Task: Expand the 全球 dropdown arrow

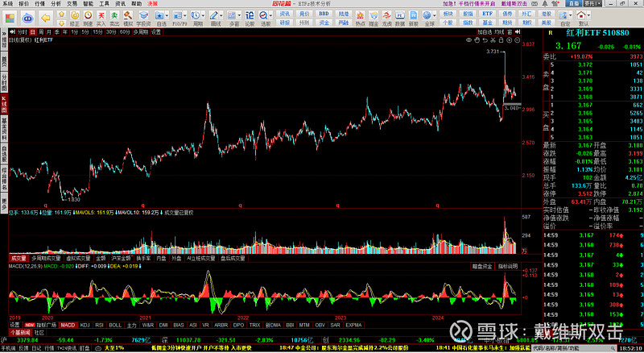Action: pos(435,15)
